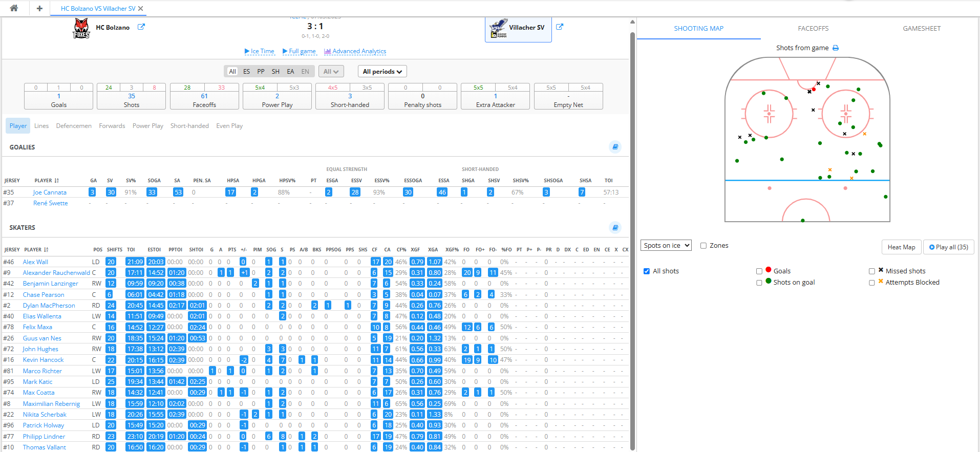Viewport: 980px width, 452px height.
Task: Switch to the Faceoffs tab
Action: pyautogui.click(x=813, y=29)
